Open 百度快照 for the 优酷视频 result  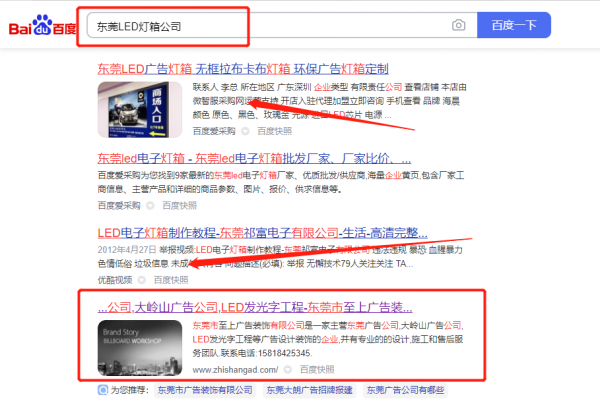pyautogui.click(x=171, y=280)
